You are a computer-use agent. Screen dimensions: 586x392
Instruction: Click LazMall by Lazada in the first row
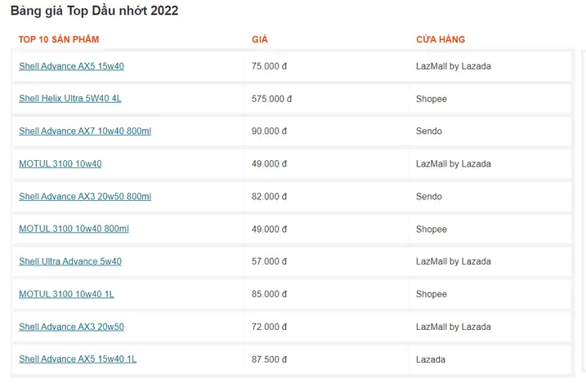click(x=453, y=66)
